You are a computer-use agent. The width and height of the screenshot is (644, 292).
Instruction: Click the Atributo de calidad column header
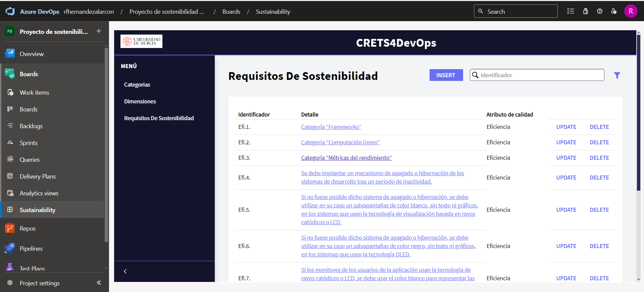509,114
